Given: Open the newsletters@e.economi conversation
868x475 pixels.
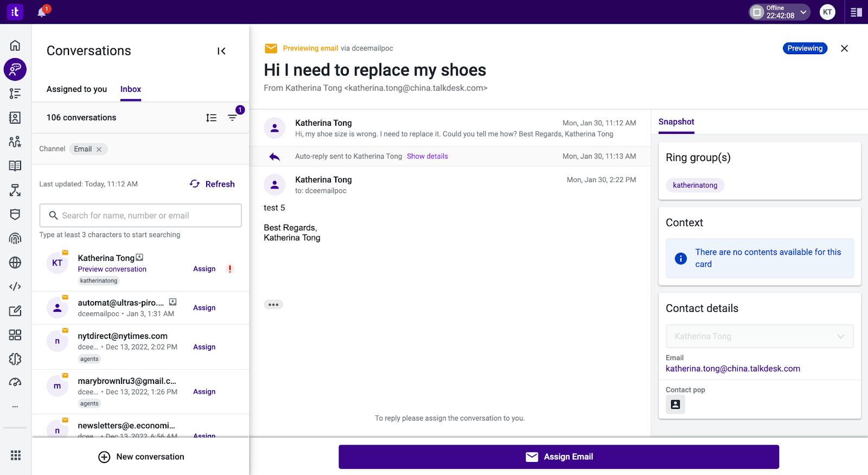Looking at the screenshot, I should (x=126, y=426).
